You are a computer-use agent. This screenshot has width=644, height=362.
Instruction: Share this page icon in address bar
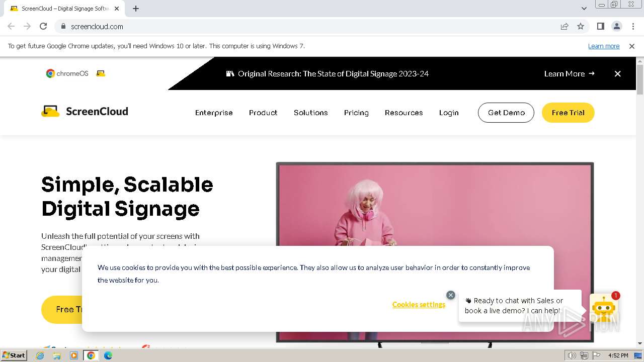point(565,26)
